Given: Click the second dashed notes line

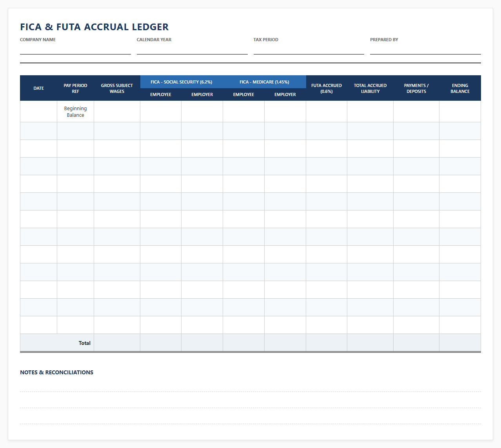Looking at the screenshot, I should tap(250, 402).
